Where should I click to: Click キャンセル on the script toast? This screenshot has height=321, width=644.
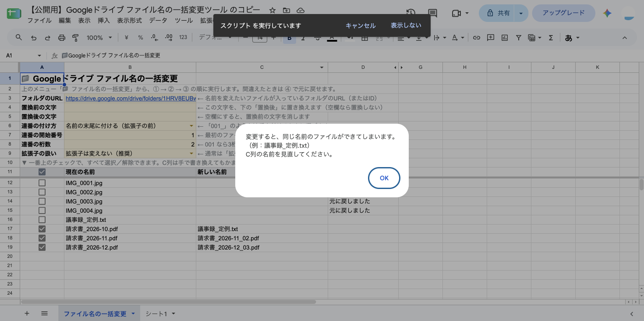click(x=361, y=25)
